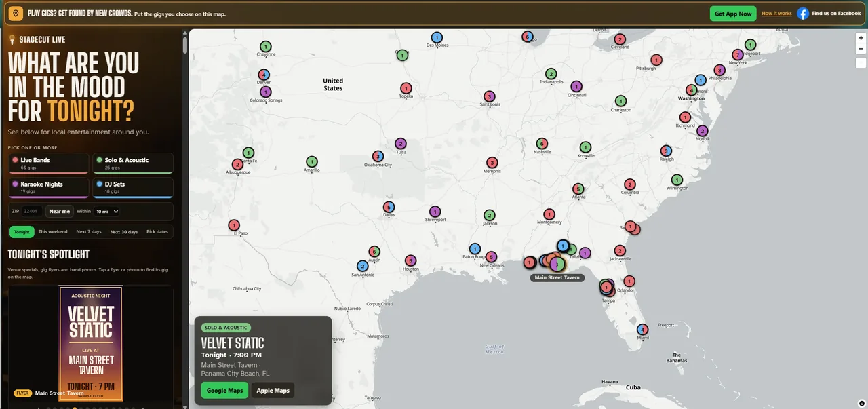Open the How it works link
The height and width of the screenshot is (409, 868).
[x=776, y=14]
